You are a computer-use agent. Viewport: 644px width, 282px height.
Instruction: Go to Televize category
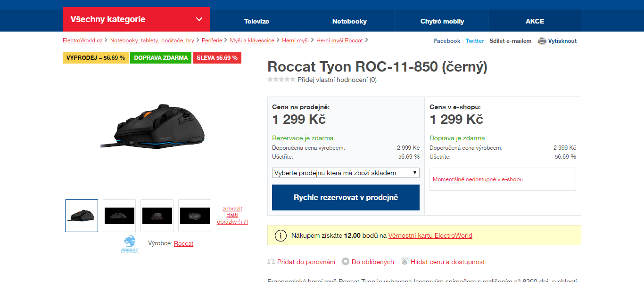pyautogui.click(x=256, y=21)
